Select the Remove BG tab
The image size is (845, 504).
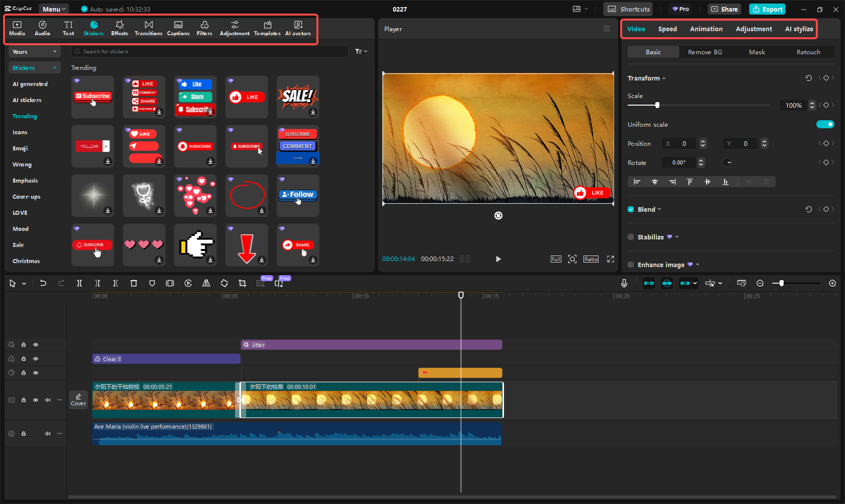(705, 52)
